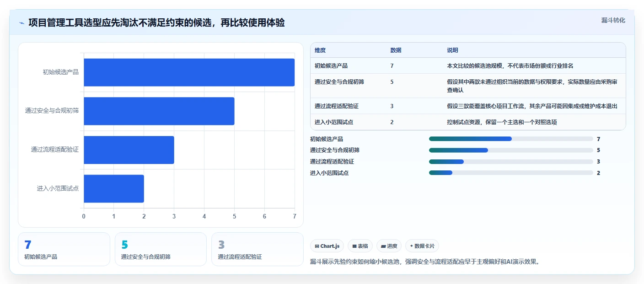Open the 通过安全与合规初筛 data card showing 5
Image resolution: width=644 pixels, height=284 pixels.
[161, 249]
